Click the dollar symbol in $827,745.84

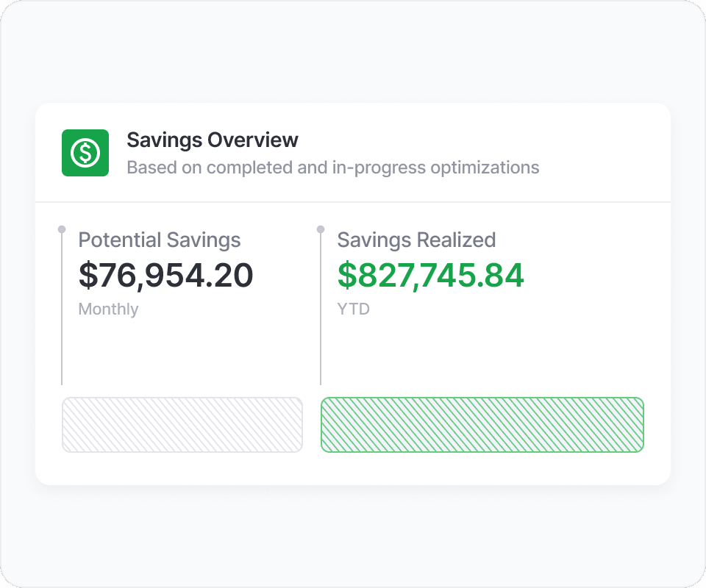346,275
